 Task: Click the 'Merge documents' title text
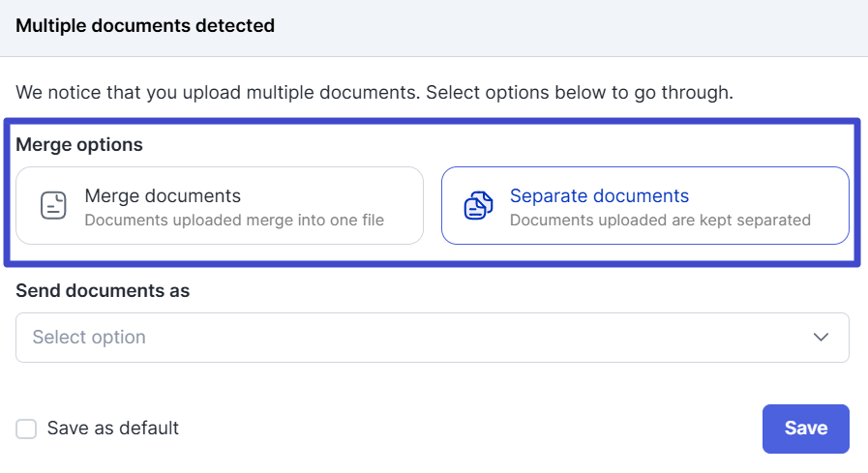(x=163, y=195)
